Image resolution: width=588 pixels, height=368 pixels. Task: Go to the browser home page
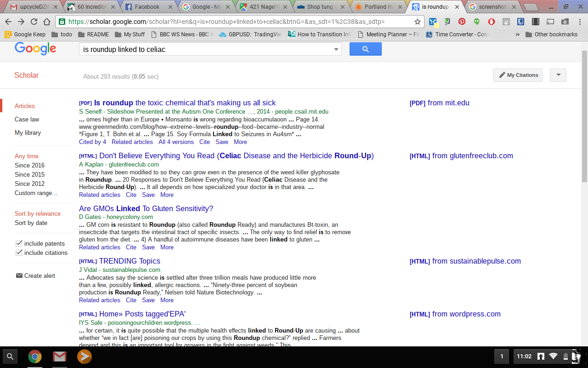(x=47, y=22)
